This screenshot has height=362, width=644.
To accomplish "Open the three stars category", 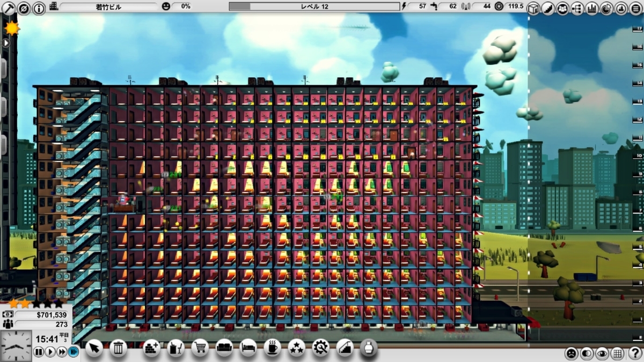I will (x=296, y=348).
